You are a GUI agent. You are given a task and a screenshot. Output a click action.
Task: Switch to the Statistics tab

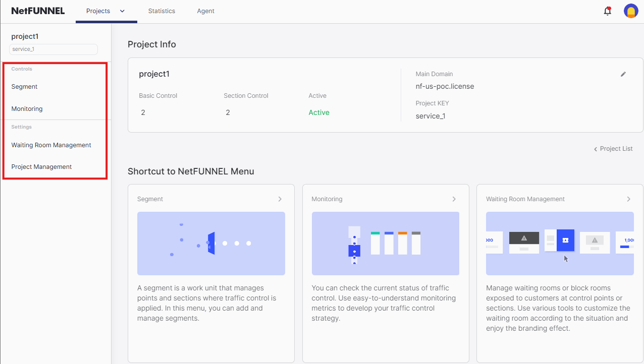pos(162,10)
